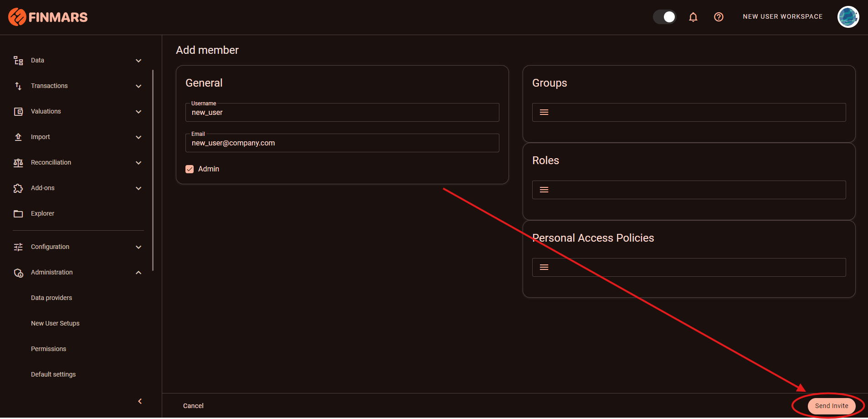Go to Default settings

point(53,374)
